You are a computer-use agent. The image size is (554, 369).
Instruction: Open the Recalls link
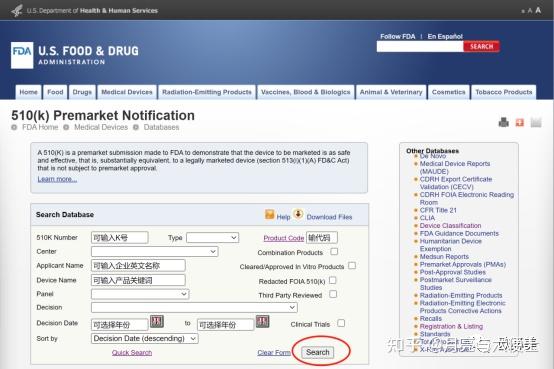click(x=431, y=318)
